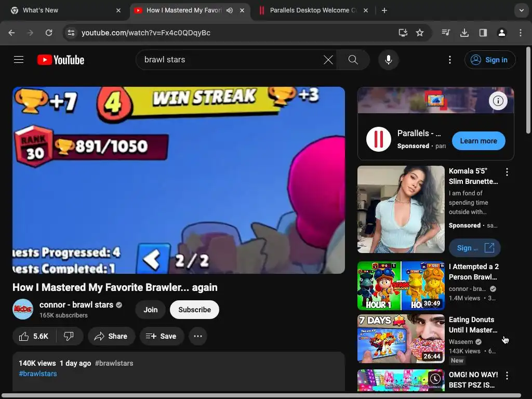The height and width of the screenshot is (399, 532).
Task: Open a new browser tab
Action: coord(384,10)
